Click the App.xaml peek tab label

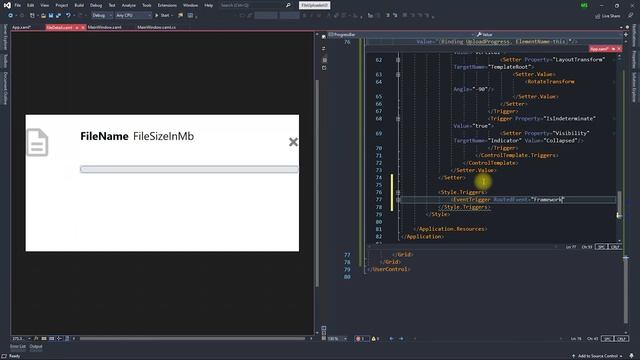click(x=599, y=49)
